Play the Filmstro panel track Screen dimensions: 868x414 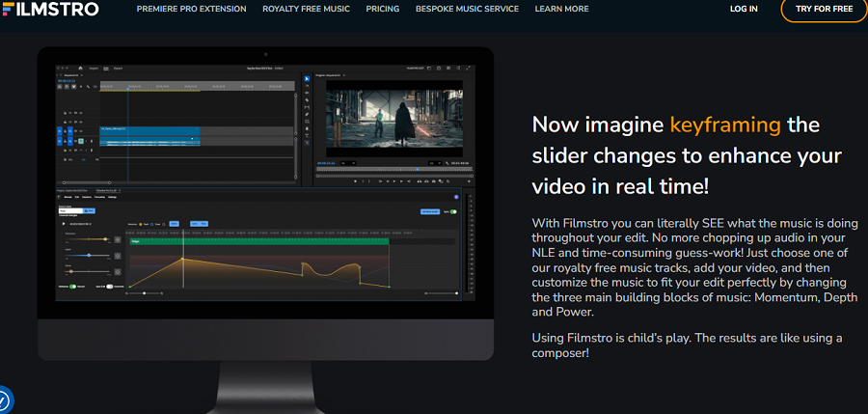click(64, 224)
